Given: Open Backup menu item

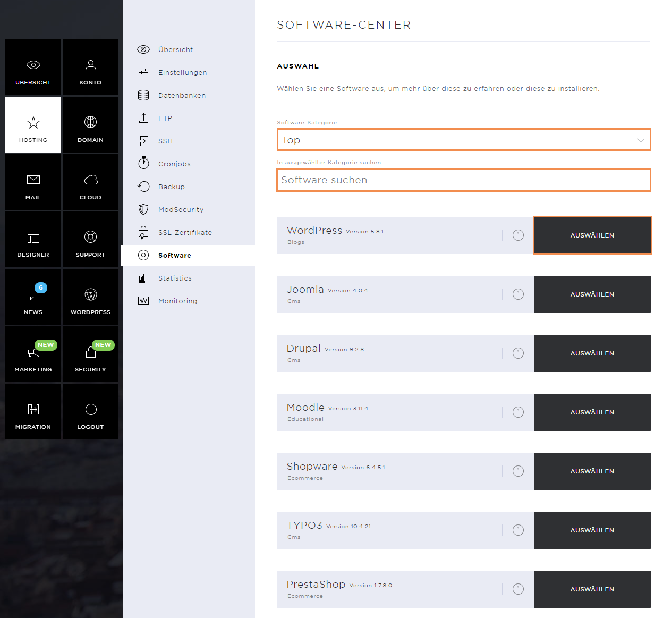Looking at the screenshot, I should point(188,187).
